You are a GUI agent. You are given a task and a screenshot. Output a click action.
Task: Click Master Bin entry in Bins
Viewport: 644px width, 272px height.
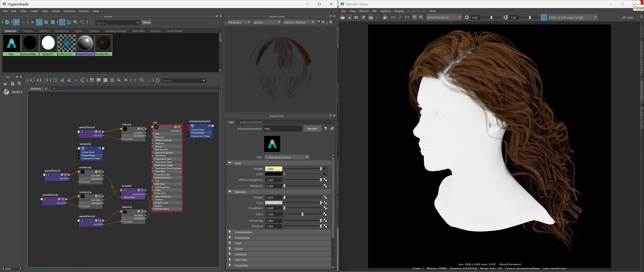(x=13, y=92)
